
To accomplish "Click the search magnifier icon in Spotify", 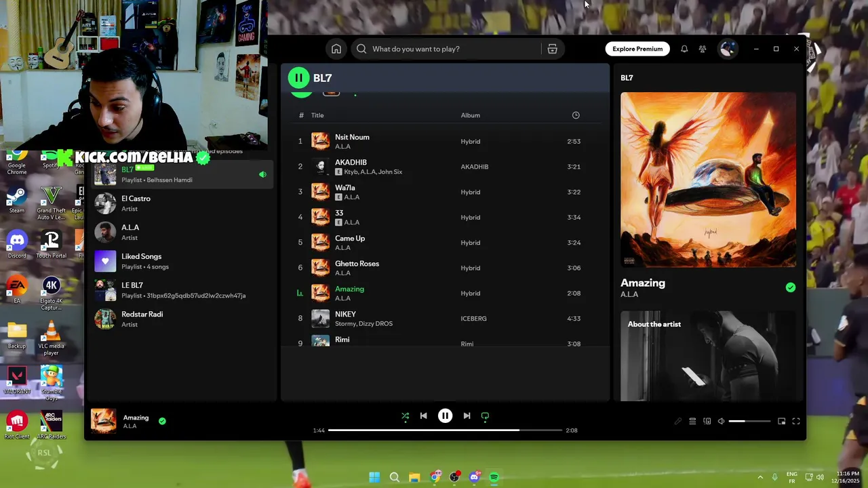I will click(361, 49).
